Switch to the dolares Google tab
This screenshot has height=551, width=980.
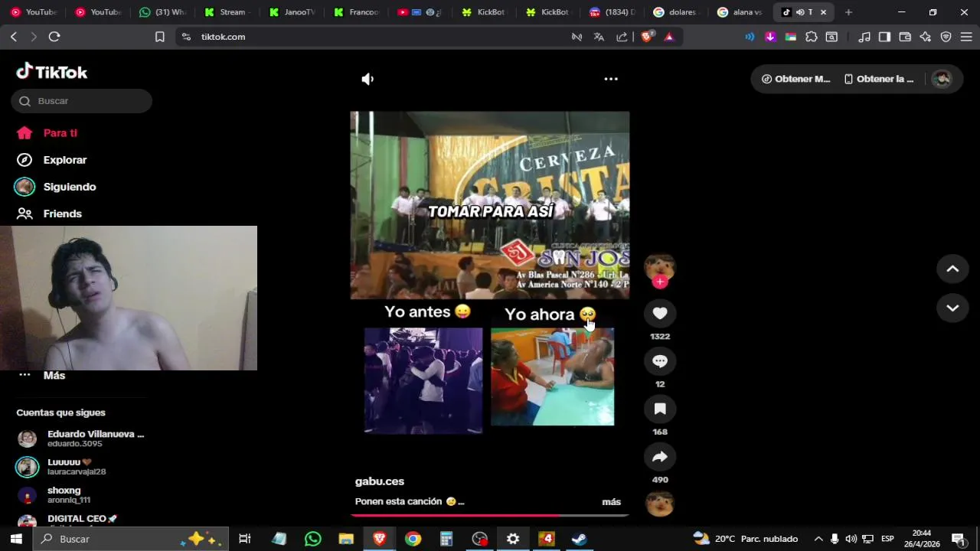(x=677, y=12)
